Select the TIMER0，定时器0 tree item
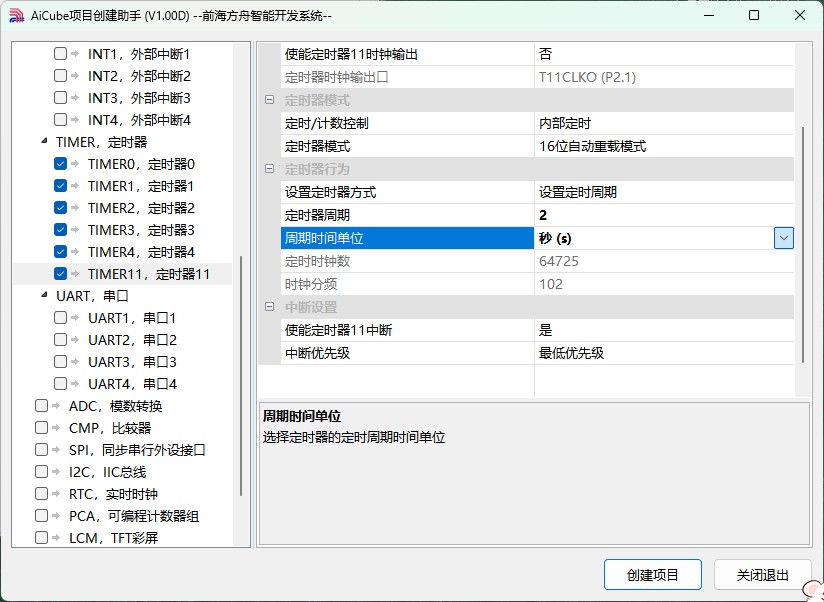 click(141, 164)
